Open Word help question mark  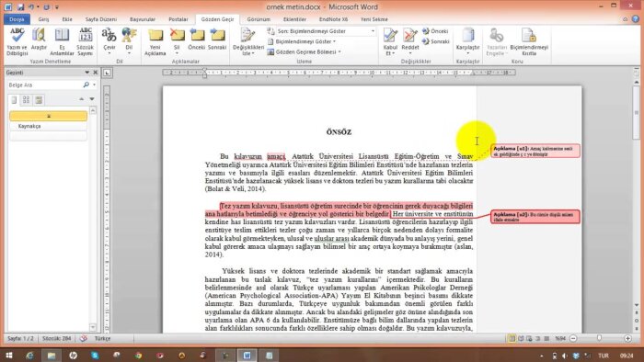point(636,19)
